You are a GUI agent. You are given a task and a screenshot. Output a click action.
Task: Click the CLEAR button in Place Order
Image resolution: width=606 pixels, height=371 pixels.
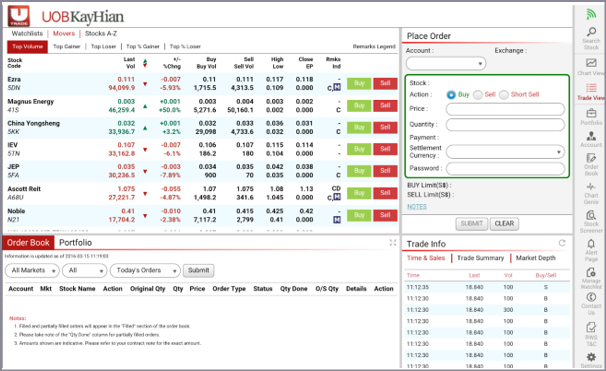tap(504, 224)
